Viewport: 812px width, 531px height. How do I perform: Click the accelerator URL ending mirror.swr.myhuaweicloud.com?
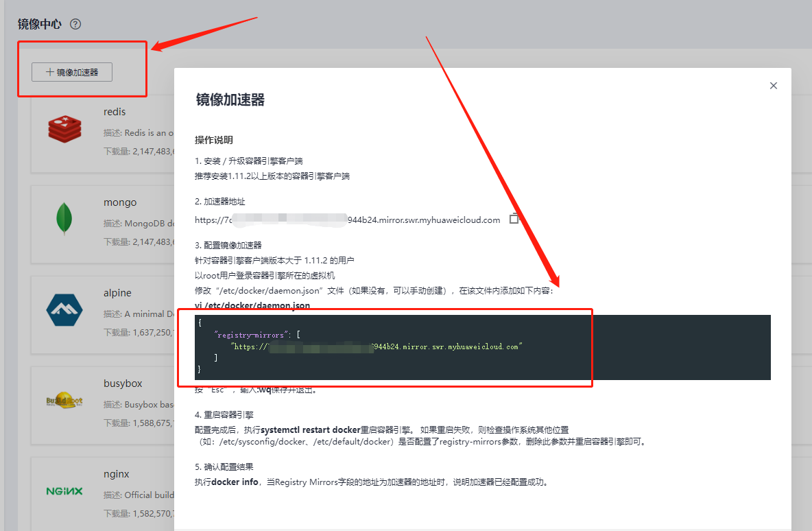[348, 220]
